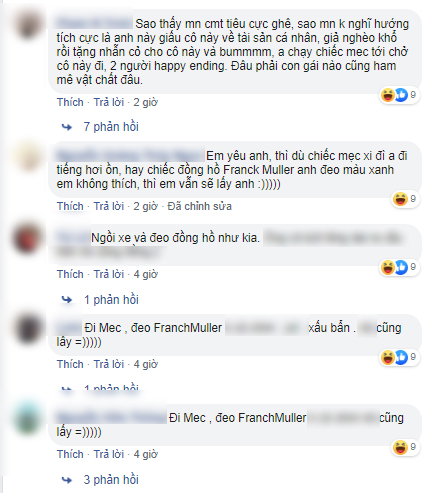Screen dimensions: 441x493
Task: Expand '3 phản hồi' replies
Action: (x=111, y=479)
